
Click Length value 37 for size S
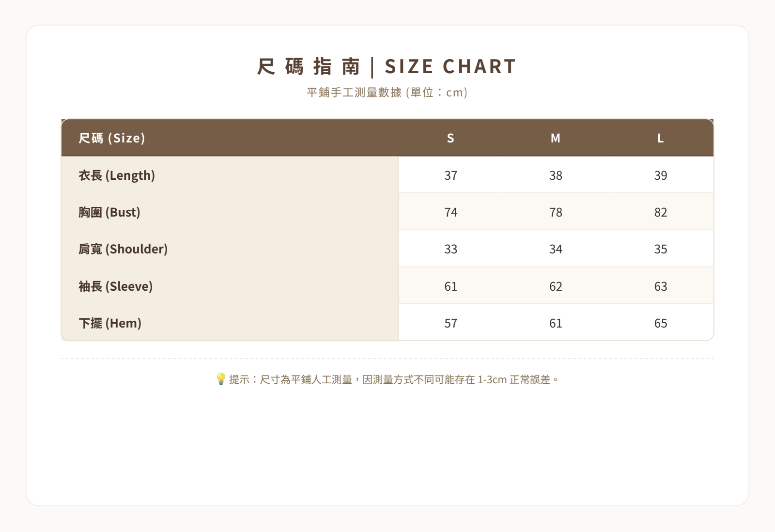pos(450,175)
